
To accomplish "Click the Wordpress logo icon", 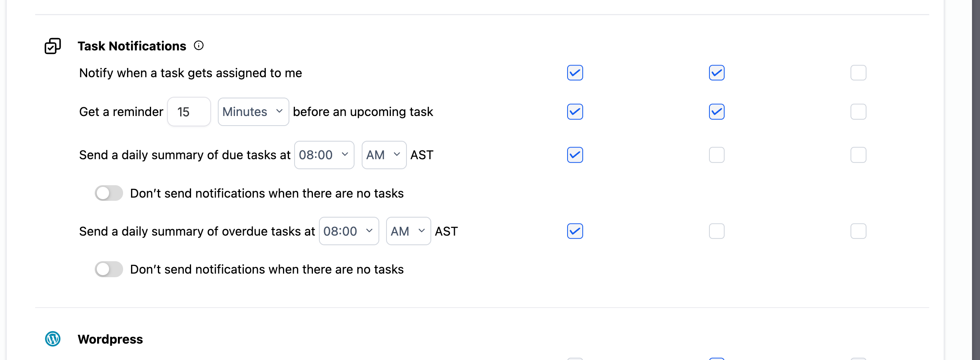I will (53, 339).
